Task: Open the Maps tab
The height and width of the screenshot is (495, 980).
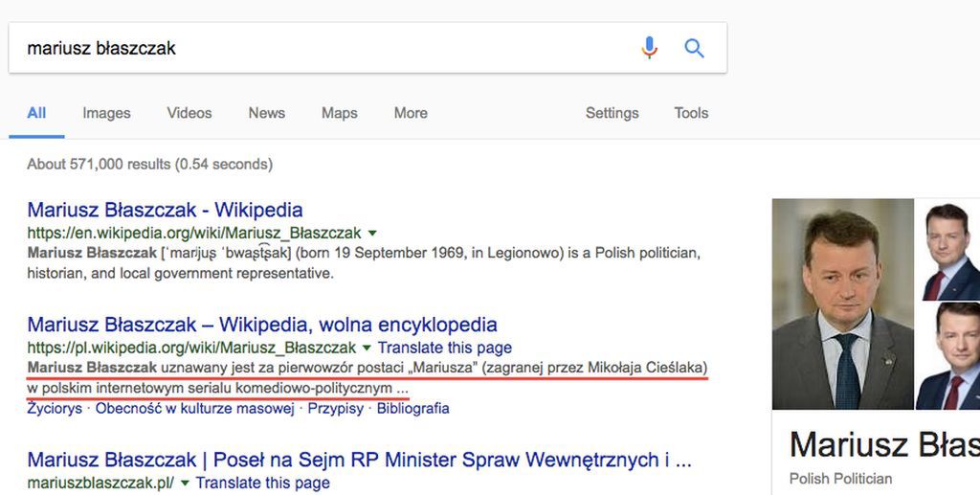Action: click(x=339, y=113)
